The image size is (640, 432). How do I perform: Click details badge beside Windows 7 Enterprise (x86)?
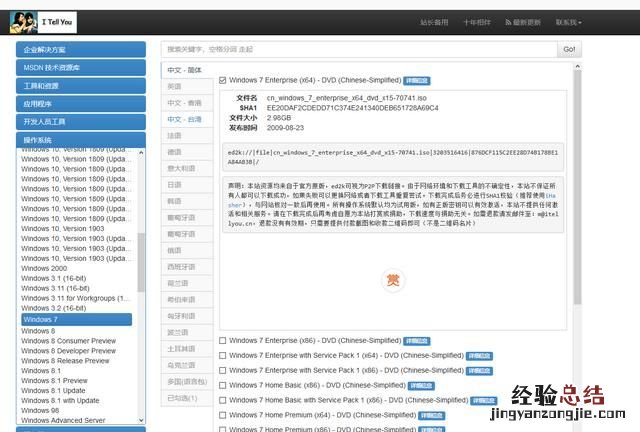415,340
